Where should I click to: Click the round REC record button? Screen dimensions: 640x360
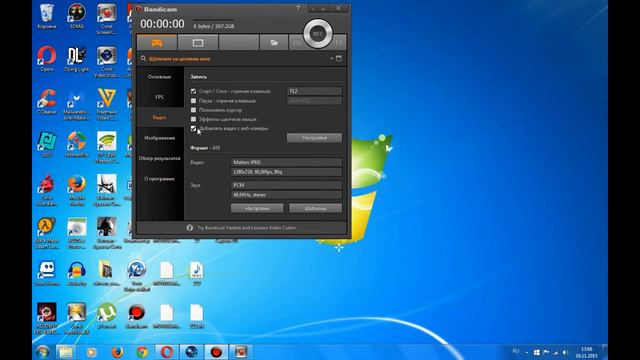tap(318, 34)
